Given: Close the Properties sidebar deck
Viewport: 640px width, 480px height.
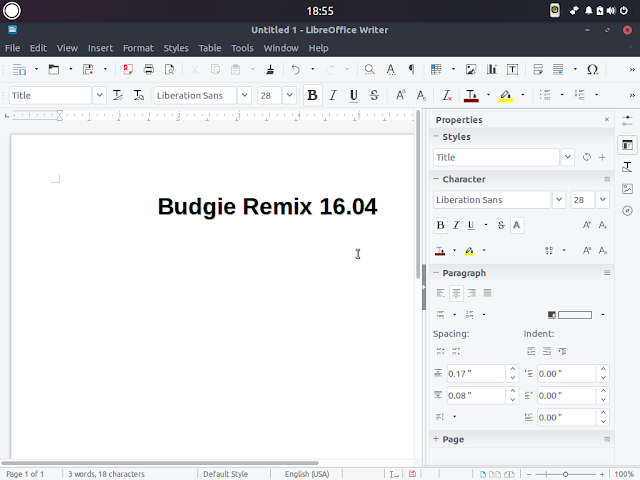Looking at the screenshot, I should (x=607, y=119).
